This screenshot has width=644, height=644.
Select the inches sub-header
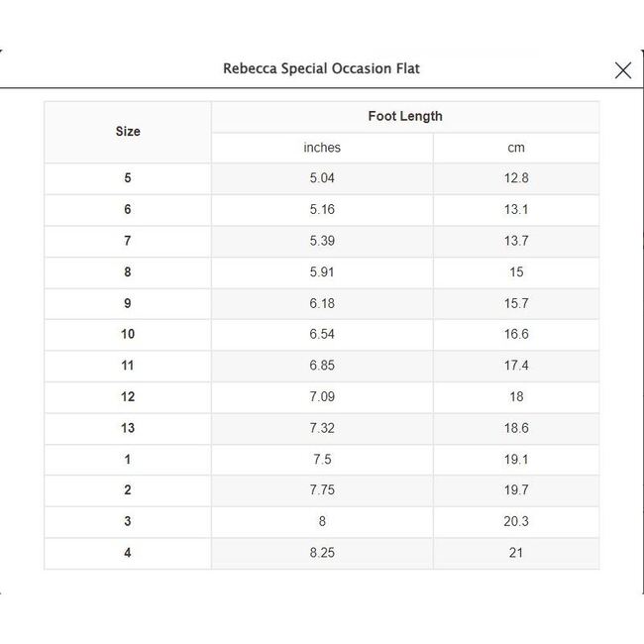(322, 148)
